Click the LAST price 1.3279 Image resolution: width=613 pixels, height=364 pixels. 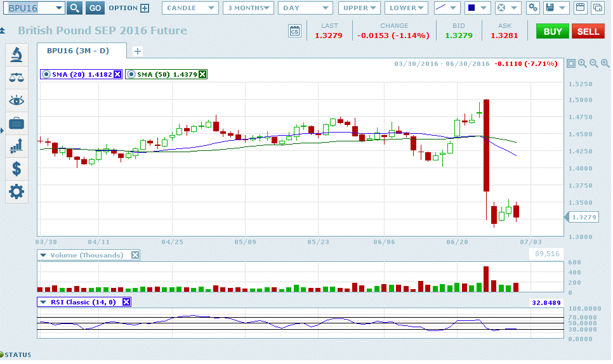[329, 36]
